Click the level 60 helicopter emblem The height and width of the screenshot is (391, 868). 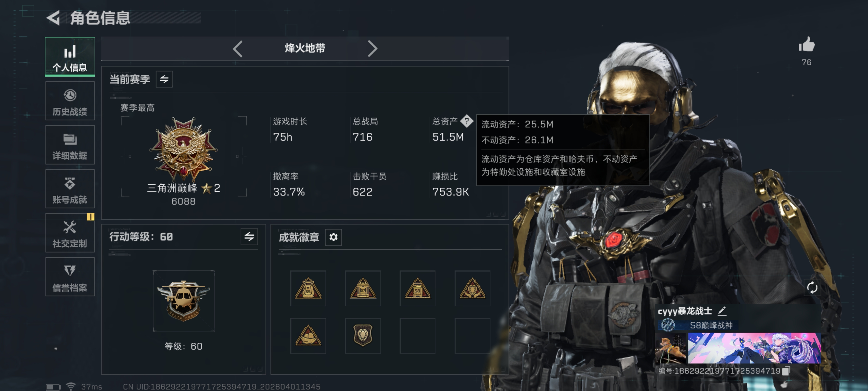pyautogui.click(x=184, y=301)
